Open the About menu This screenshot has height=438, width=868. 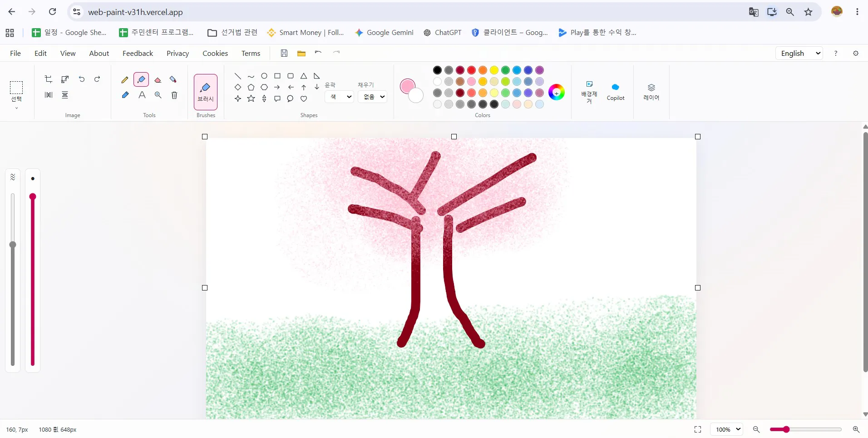pyautogui.click(x=99, y=53)
